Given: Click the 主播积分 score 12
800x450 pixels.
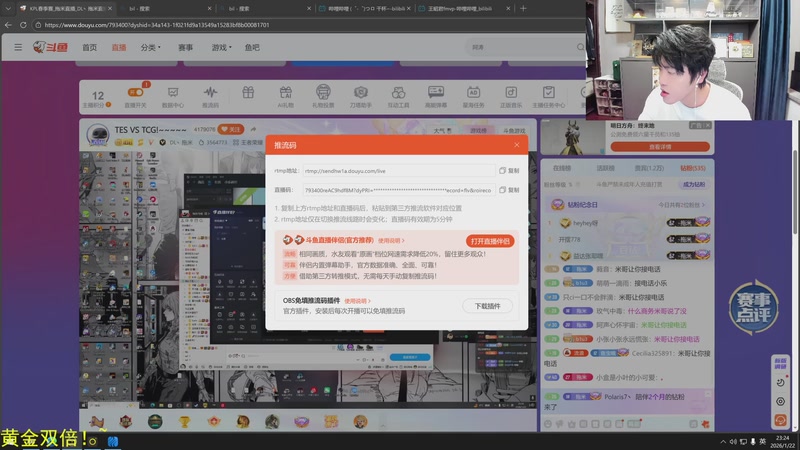Looking at the screenshot, I should coord(97,95).
